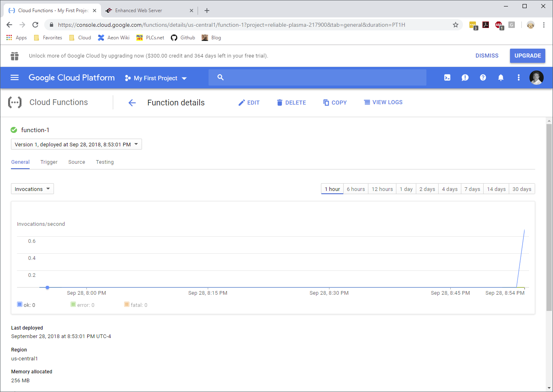Switch to the Source tab
This screenshot has width=553, height=392.
(x=77, y=162)
